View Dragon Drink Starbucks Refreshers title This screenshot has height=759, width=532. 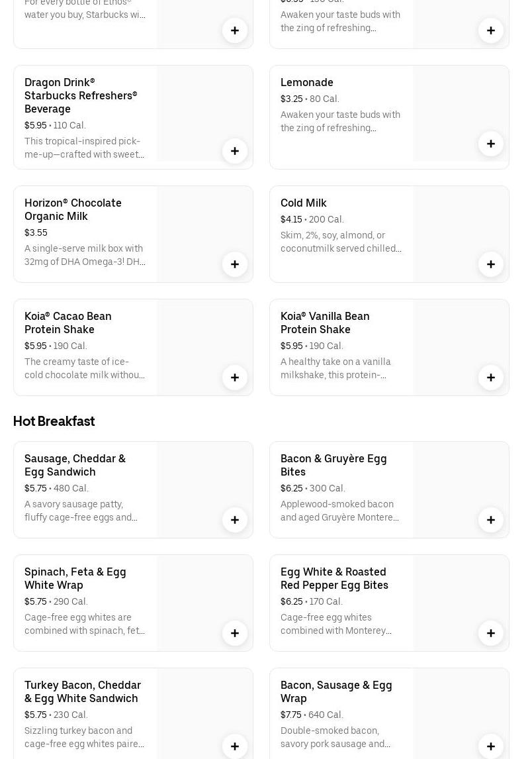(x=81, y=95)
